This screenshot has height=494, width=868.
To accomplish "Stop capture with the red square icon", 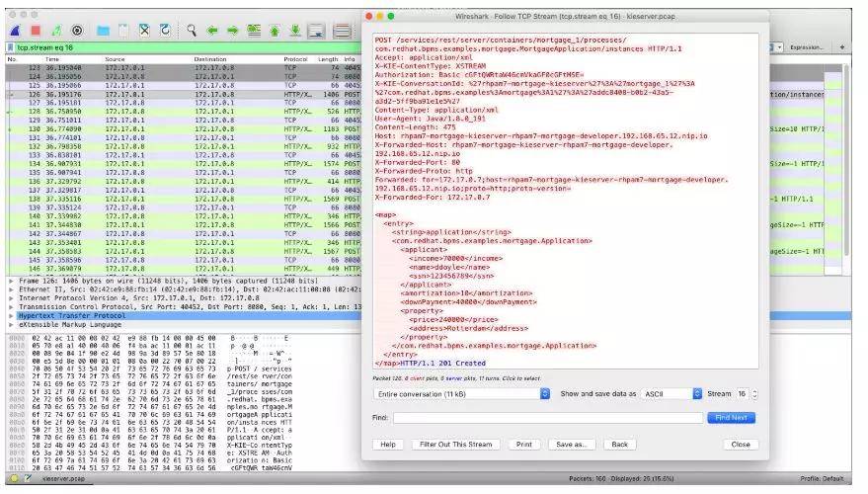I will coord(36,31).
